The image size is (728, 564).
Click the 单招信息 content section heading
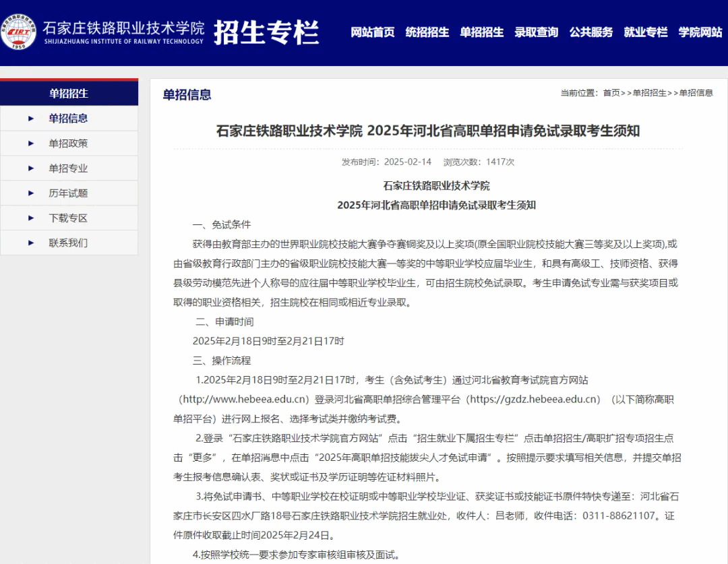(x=187, y=95)
